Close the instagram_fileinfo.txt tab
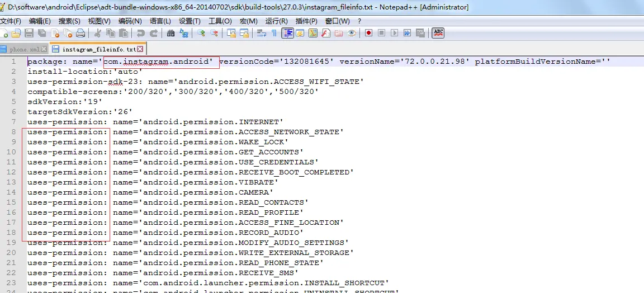The width and height of the screenshot is (644, 293). [140, 49]
